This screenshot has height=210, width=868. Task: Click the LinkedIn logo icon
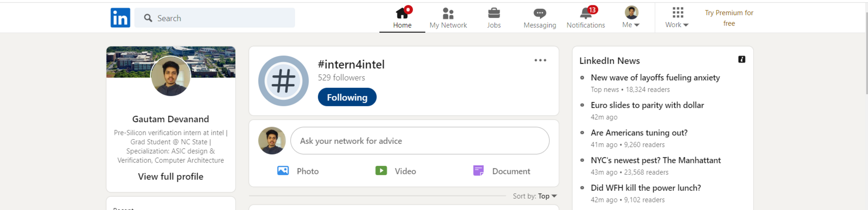click(x=120, y=18)
